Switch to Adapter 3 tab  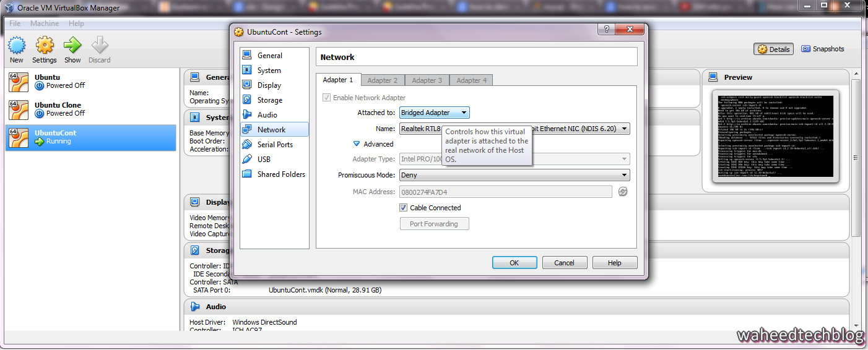point(427,80)
